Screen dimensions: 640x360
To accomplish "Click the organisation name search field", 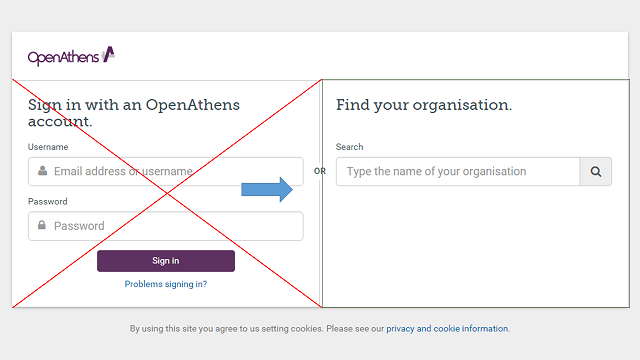I will (458, 171).
